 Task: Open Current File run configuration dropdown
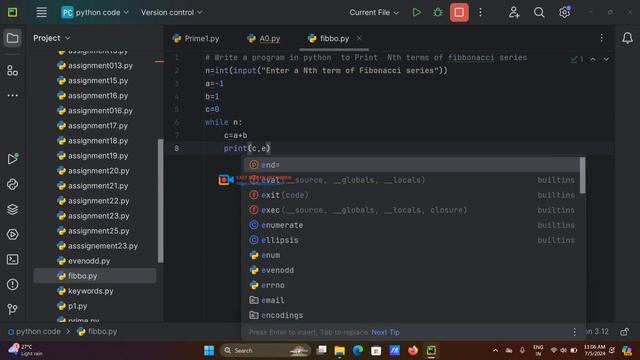374,12
